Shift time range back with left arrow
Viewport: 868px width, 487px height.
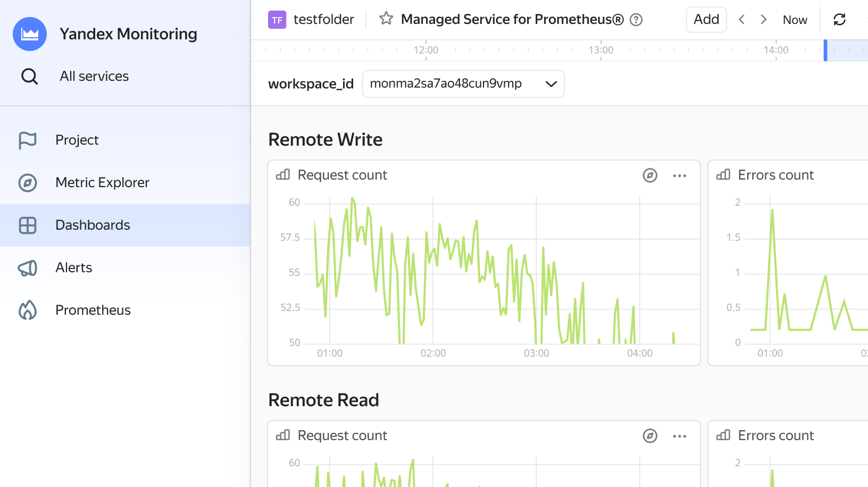(741, 20)
